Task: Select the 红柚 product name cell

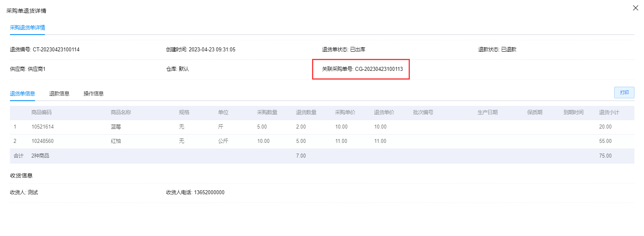Action: click(x=116, y=141)
